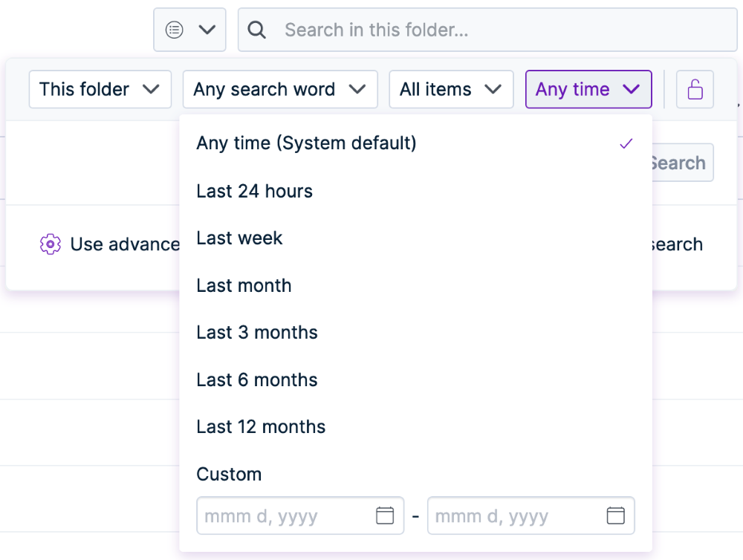
Task: Pick the 'Last 3 months' option
Action: (x=415, y=332)
